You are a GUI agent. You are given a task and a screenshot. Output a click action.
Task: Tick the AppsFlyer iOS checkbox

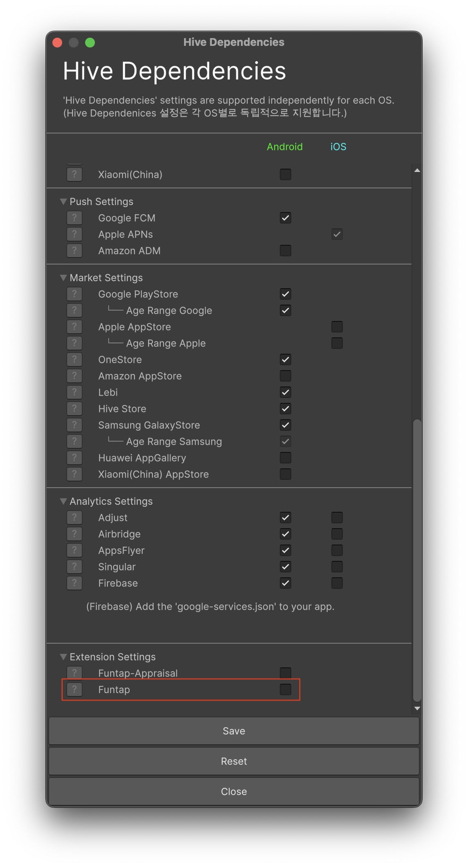[x=337, y=550]
